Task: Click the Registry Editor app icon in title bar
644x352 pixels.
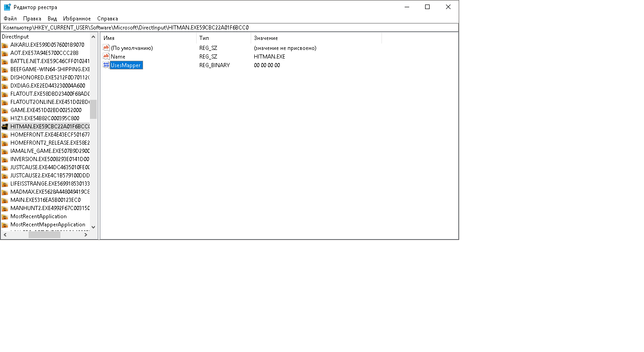Action: [x=7, y=7]
